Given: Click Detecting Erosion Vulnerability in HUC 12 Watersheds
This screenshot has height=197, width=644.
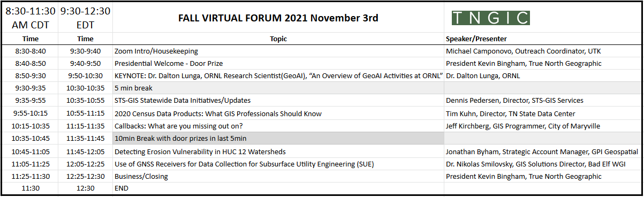Looking at the screenshot, I should pyautogui.click(x=278, y=151).
